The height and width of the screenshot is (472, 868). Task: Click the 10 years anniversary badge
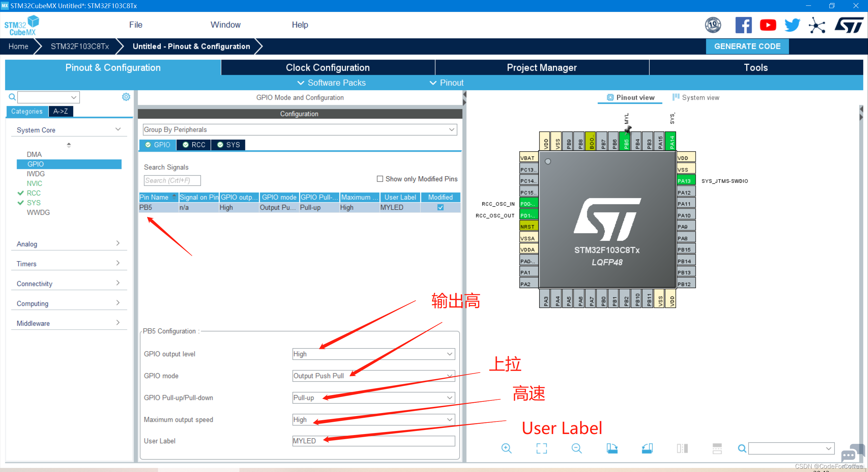point(713,25)
